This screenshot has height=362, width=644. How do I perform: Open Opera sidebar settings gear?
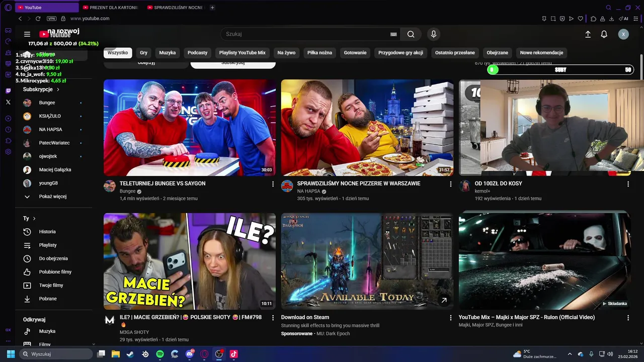click(x=8, y=152)
